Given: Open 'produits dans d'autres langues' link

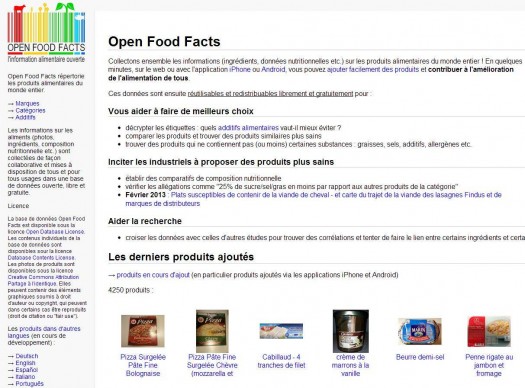Looking at the screenshot, I should (44, 332).
